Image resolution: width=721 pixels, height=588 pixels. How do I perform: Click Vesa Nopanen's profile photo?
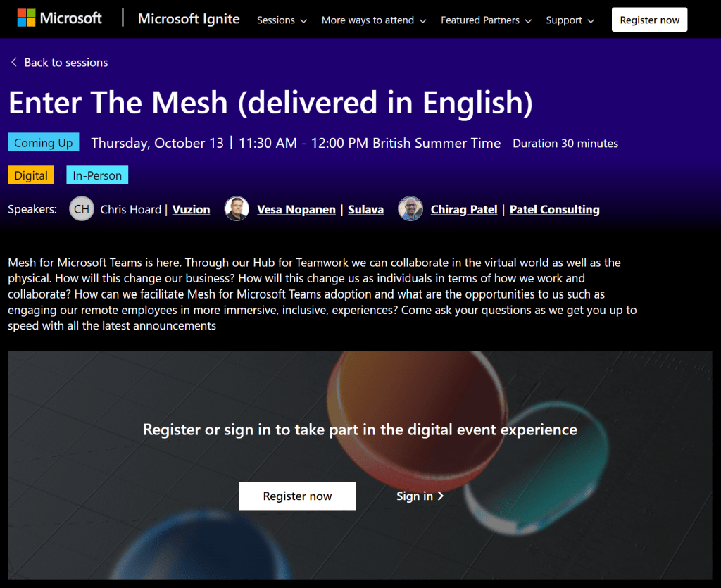pos(237,209)
